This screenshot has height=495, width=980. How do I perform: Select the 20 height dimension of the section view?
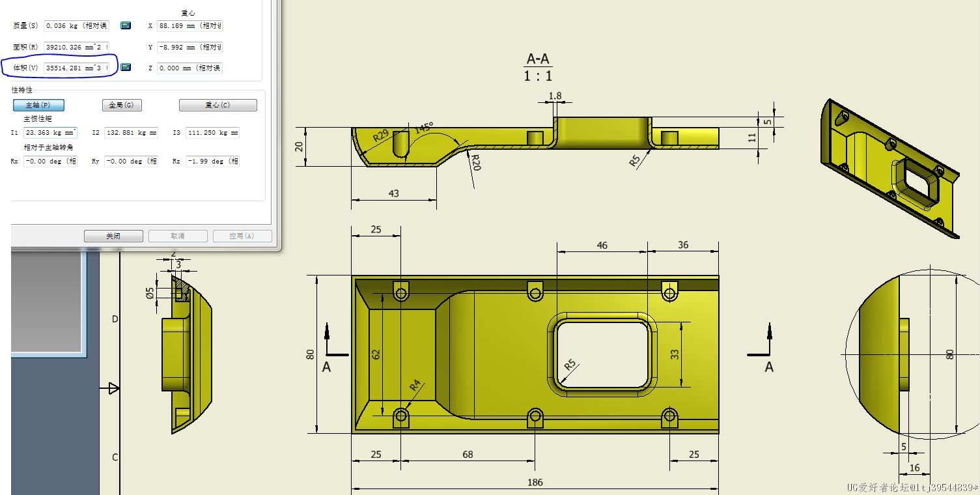click(300, 147)
